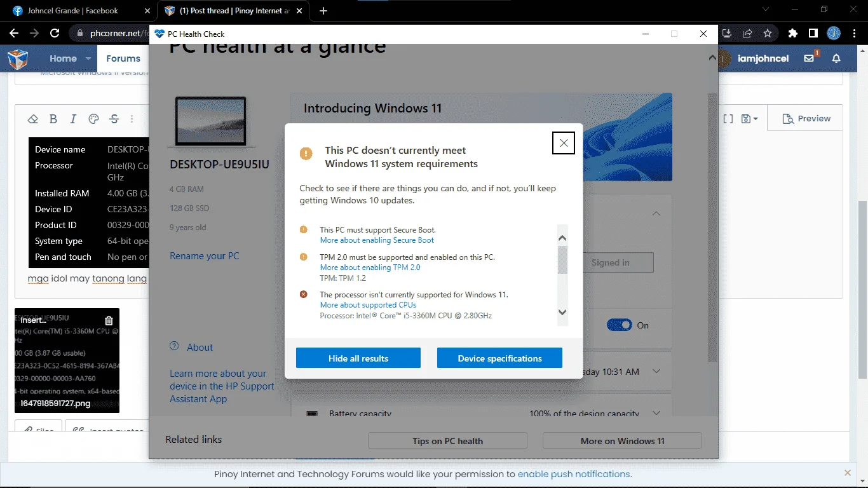The image size is (868, 488).
Task: Open Home menu in forum navbar
Action: point(63,58)
